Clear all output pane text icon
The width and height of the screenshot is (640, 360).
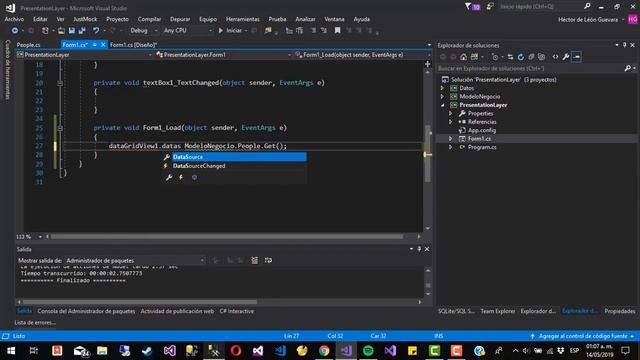[x=254, y=260]
